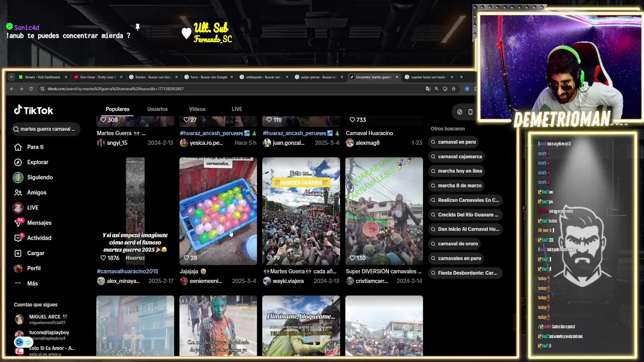Search suggestion 'Crecida Del Río Guanare ...'

coord(465,215)
